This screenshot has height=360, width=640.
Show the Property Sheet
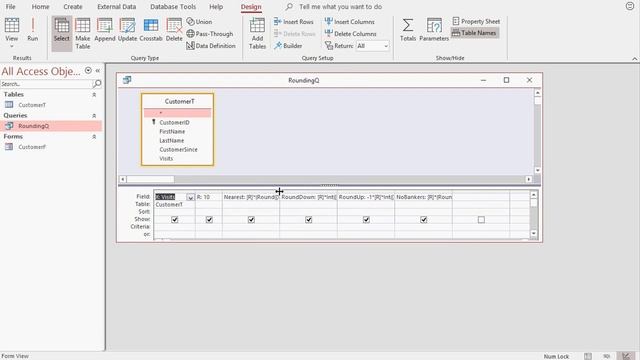[x=476, y=21]
